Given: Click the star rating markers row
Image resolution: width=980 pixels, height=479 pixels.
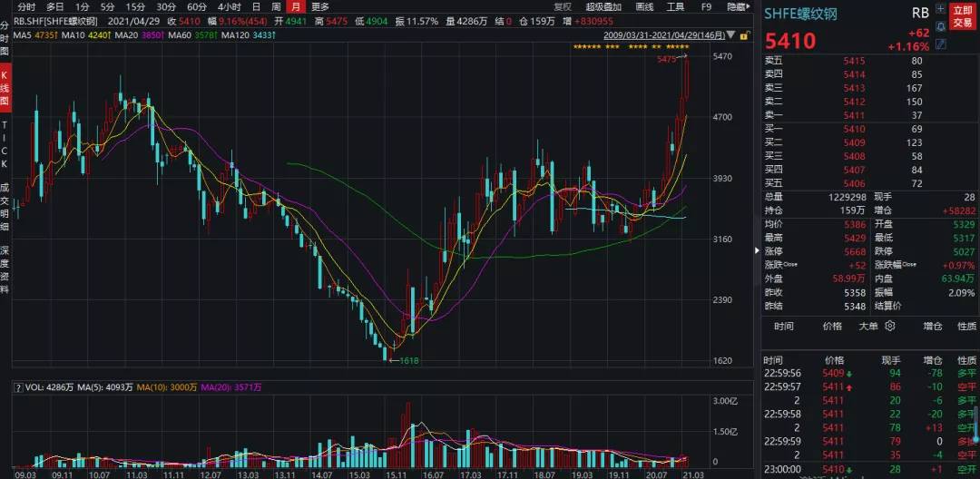Looking at the screenshot, I should pyautogui.click(x=632, y=47).
